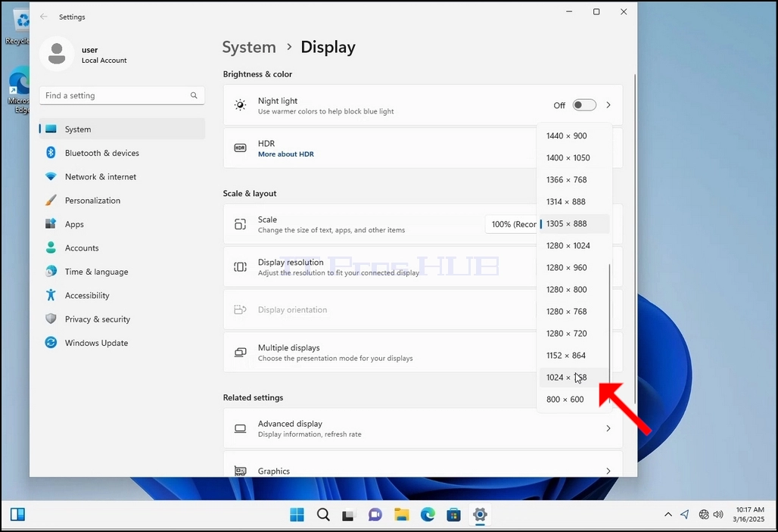The height and width of the screenshot is (532, 778).
Task: Toggle the Night light switch
Action: pyautogui.click(x=584, y=105)
